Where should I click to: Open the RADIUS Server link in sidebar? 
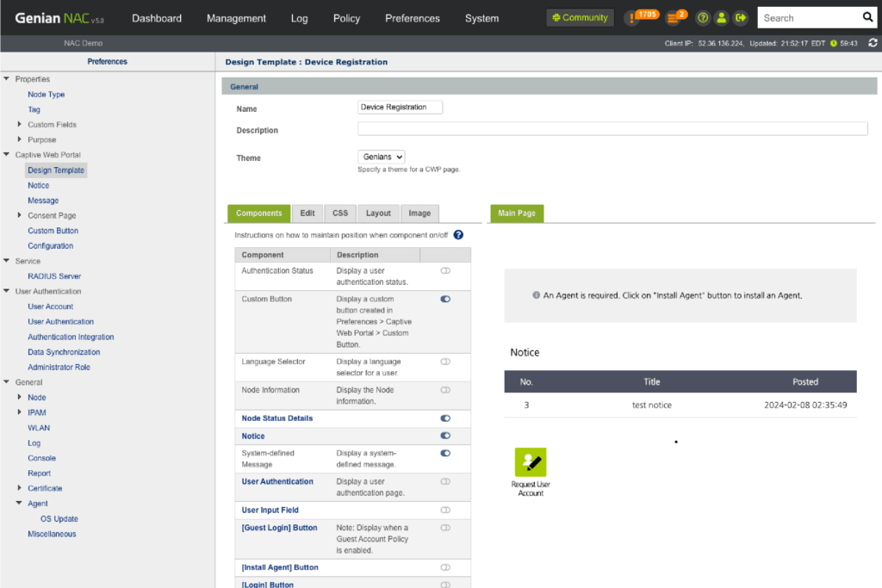point(54,276)
